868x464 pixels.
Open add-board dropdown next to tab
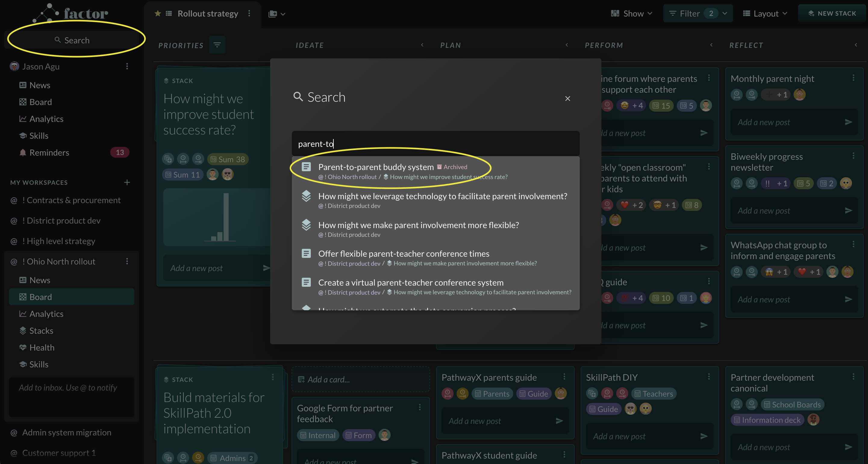[x=277, y=14]
